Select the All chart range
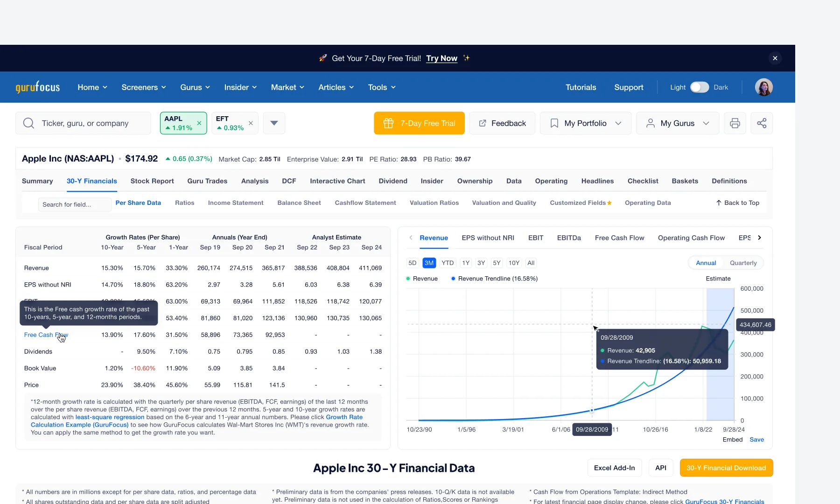The image size is (840, 504). click(x=531, y=263)
